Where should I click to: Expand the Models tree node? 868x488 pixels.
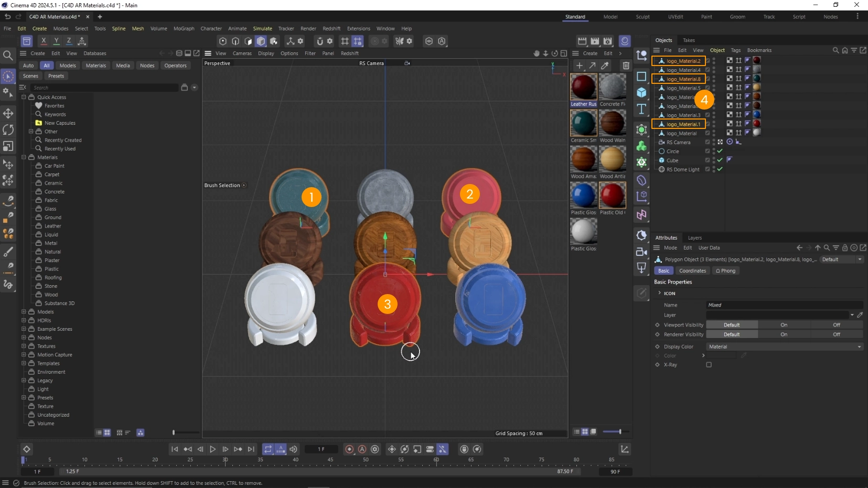point(24,312)
